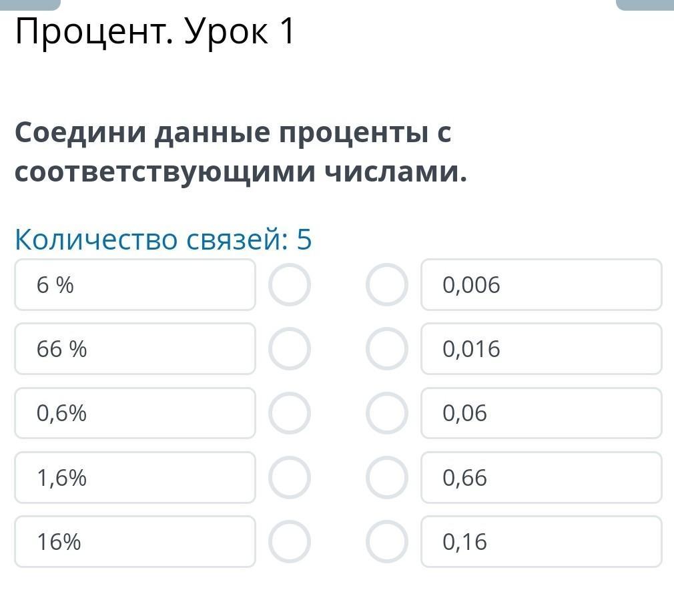
Task: Select the connector circle beside 0,06
Action: [387, 412]
